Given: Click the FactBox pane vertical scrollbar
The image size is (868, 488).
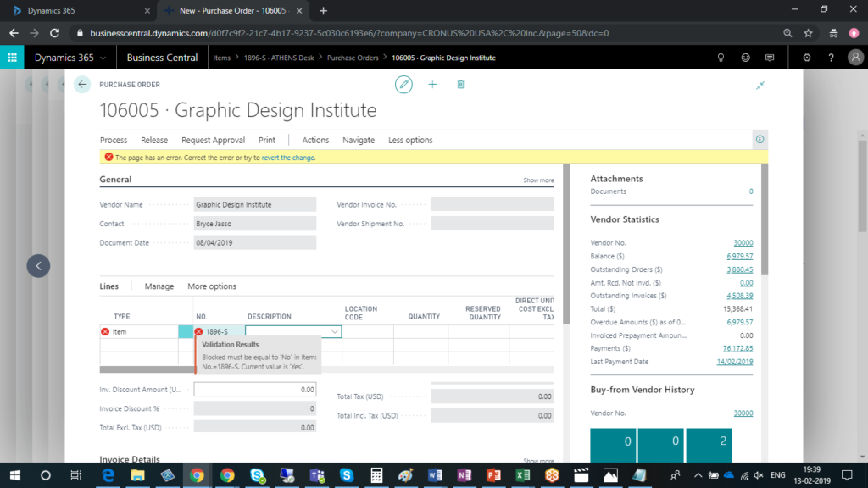Looking at the screenshot, I should pos(765,220).
